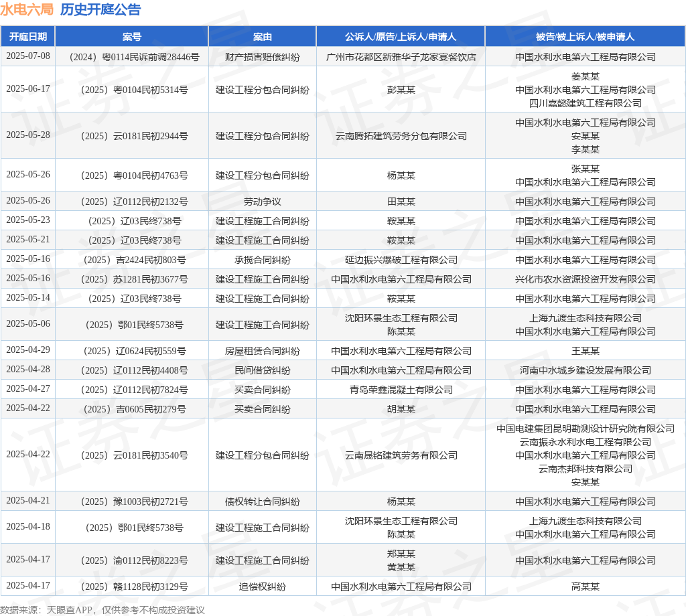Click defendant 王某某
This screenshot has width=686, height=616.
tap(586, 352)
